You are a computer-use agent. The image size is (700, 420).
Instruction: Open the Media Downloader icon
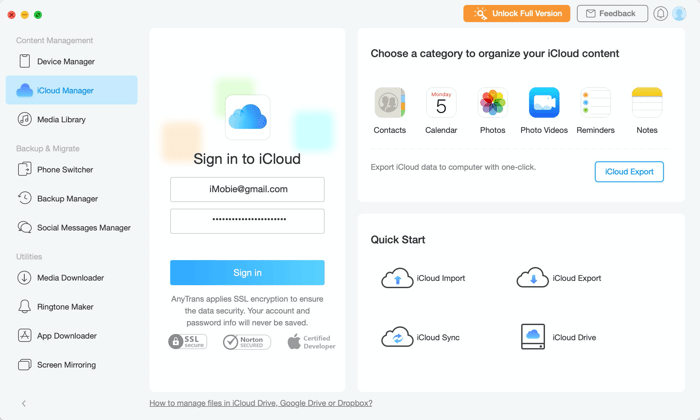25,278
